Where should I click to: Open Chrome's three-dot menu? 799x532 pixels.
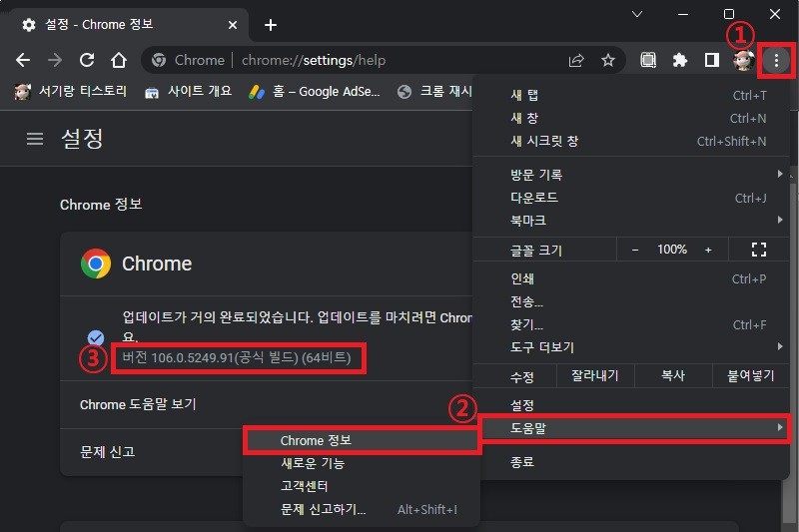[776, 61]
